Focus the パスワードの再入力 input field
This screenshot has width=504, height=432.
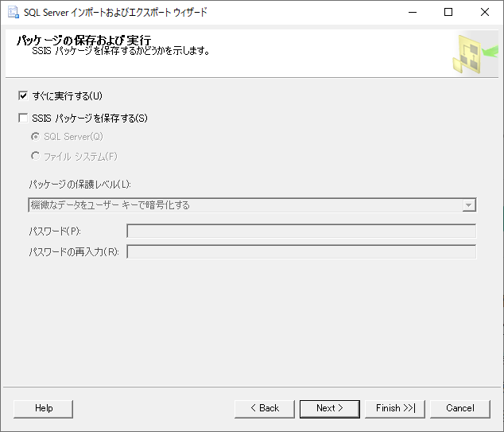[x=300, y=252]
